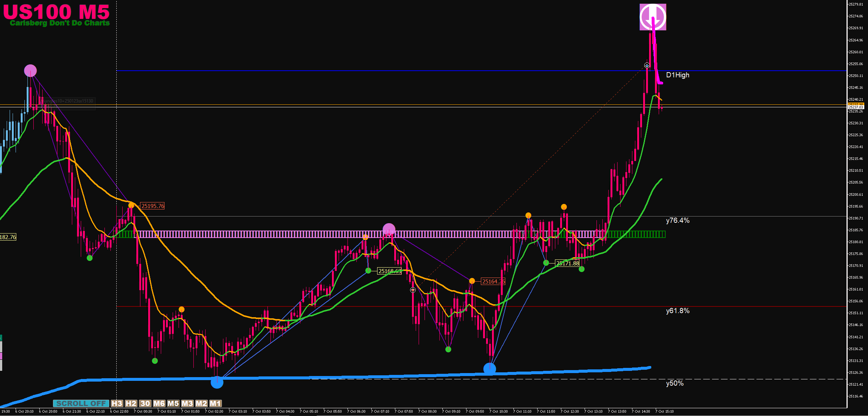The width and height of the screenshot is (868, 416).
Task: Switch to the H3 timeframe
Action: (x=117, y=403)
